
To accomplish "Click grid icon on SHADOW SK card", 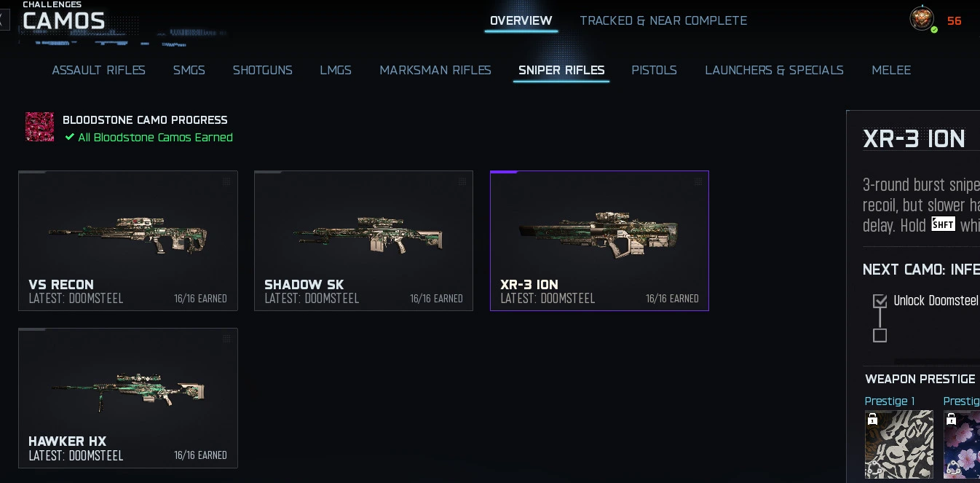I will 462,182.
